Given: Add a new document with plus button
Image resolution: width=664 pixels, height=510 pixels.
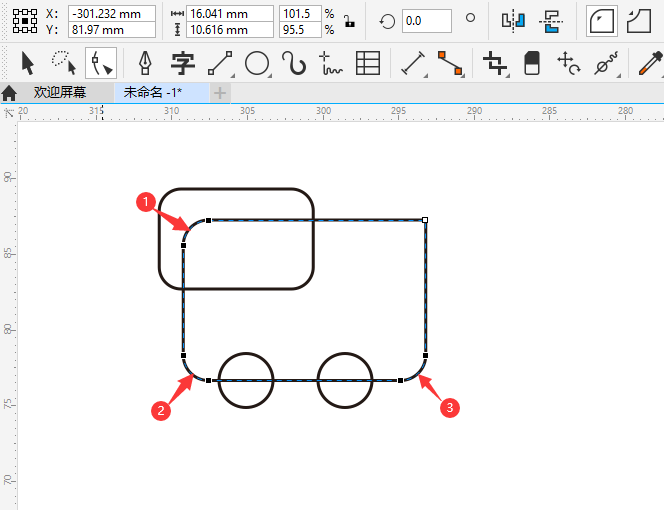Looking at the screenshot, I should coord(220,93).
